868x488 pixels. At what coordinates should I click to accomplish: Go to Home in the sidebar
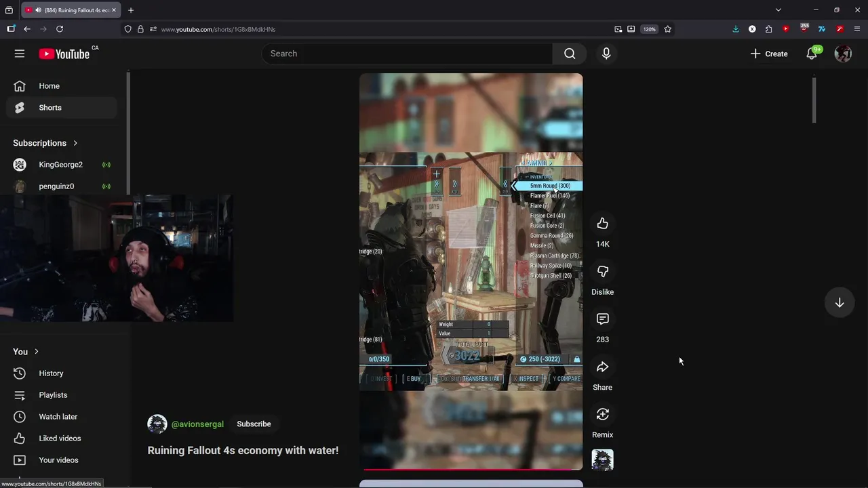coord(62,86)
